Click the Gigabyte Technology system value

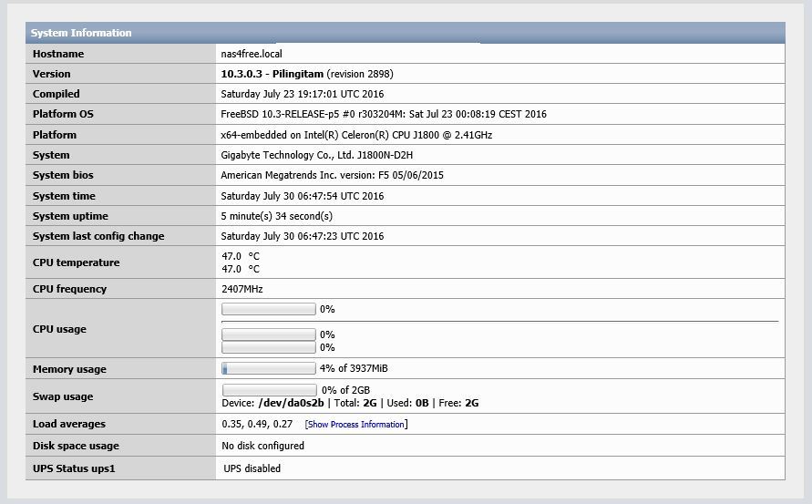point(316,156)
